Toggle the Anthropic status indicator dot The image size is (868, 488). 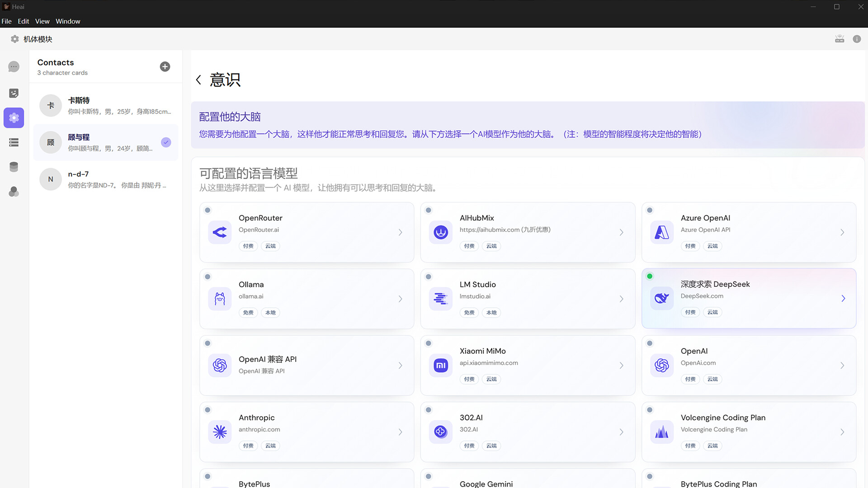(208, 410)
